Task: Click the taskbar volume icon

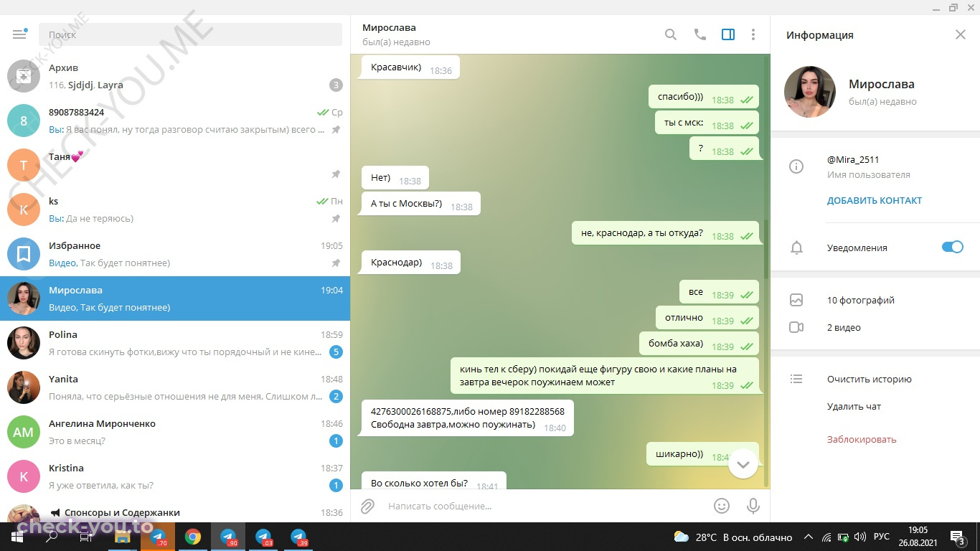Action: 860,537
